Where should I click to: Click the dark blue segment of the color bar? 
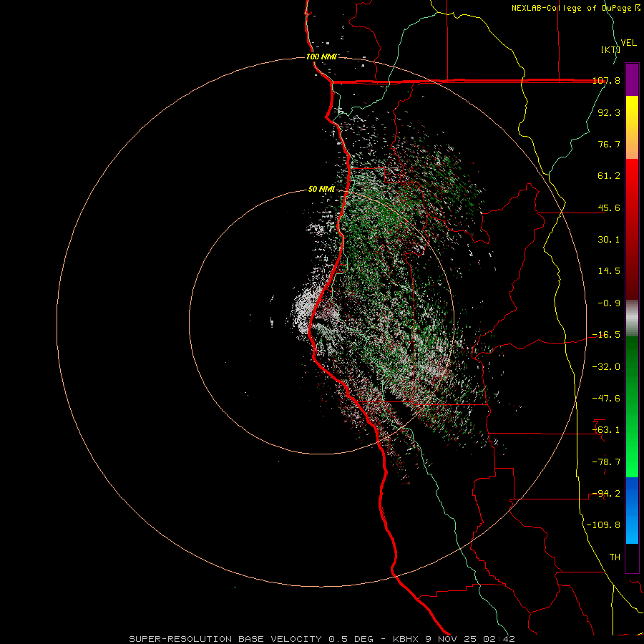click(x=632, y=491)
